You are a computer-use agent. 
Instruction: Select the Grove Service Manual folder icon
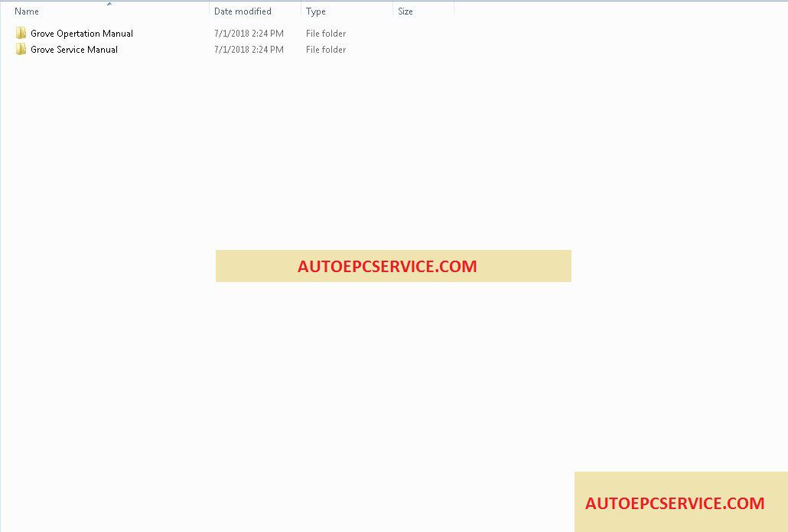click(21, 49)
